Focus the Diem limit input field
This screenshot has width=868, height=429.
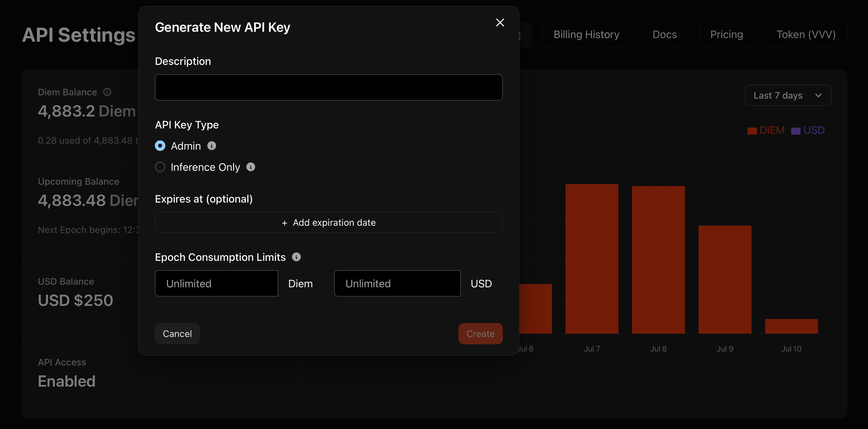pyautogui.click(x=216, y=283)
